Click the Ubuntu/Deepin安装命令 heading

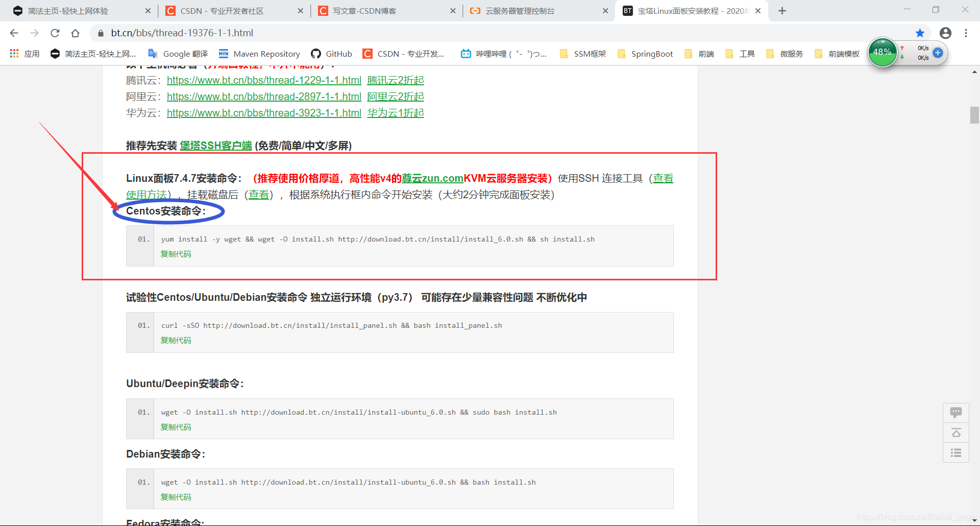point(185,384)
